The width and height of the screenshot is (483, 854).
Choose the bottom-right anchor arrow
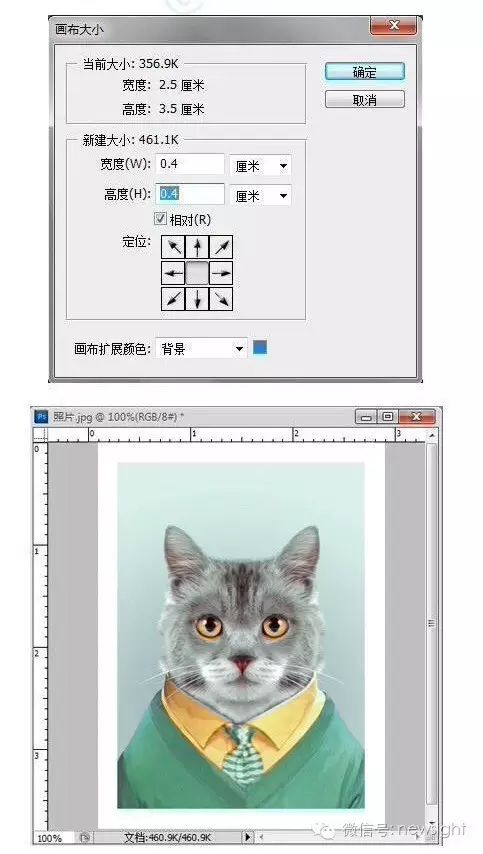tap(221, 298)
